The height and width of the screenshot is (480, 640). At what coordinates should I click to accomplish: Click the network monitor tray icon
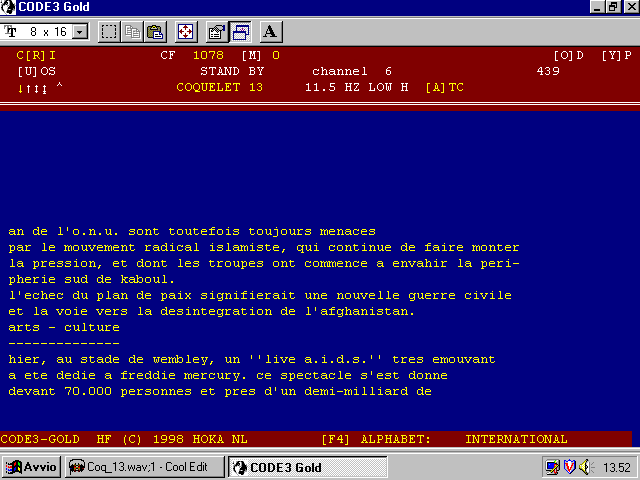(552, 467)
